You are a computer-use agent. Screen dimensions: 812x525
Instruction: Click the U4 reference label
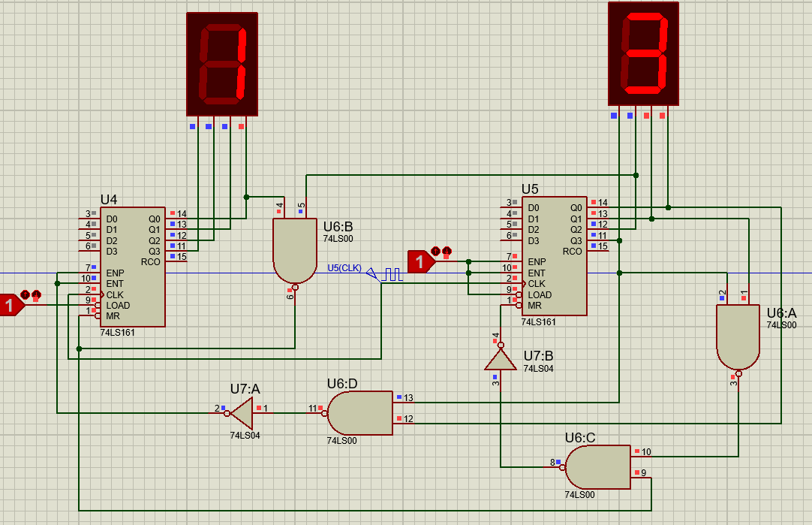109,200
